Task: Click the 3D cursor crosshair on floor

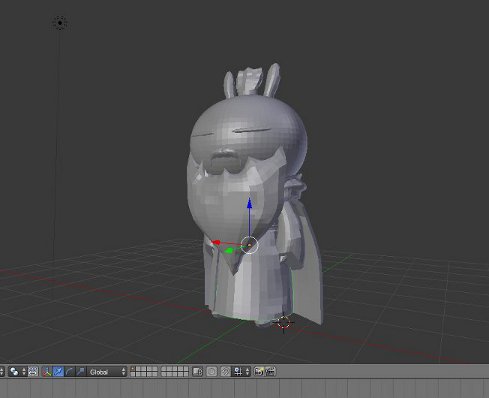Action: pyautogui.click(x=284, y=323)
